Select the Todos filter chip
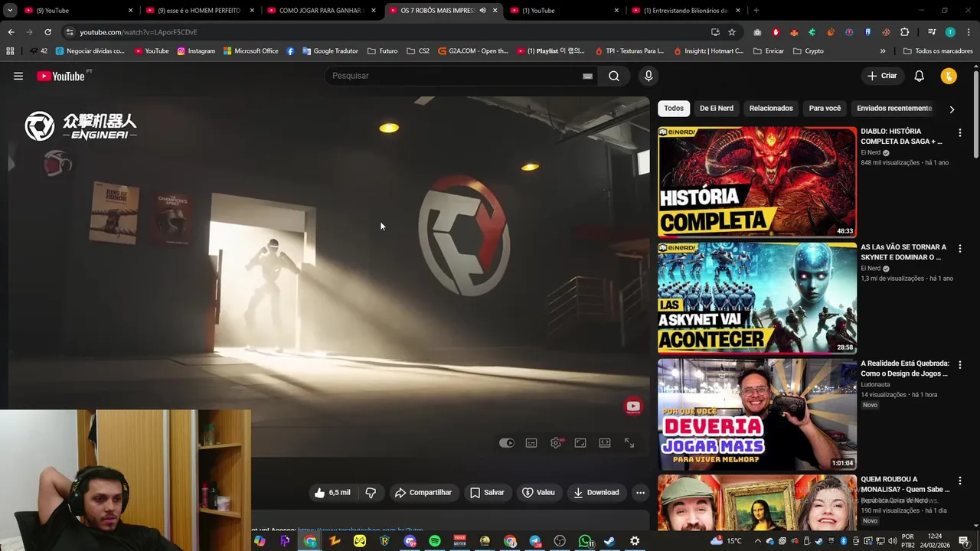This screenshot has width=980, height=551. pyautogui.click(x=674, y=108)
